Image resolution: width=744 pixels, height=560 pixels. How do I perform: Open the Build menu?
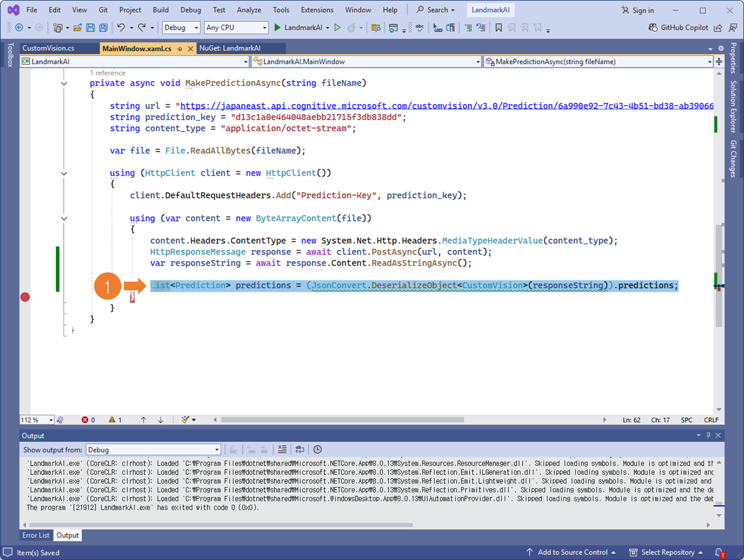point(161,10)
